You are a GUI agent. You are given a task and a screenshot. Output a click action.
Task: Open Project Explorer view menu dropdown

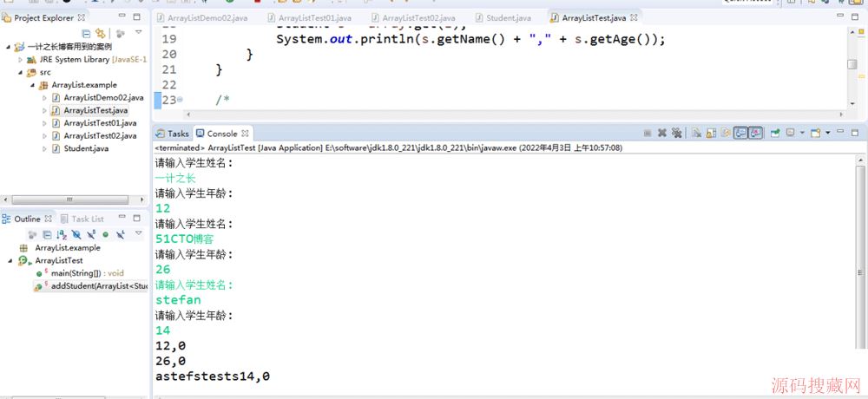[x=136, y=33]
